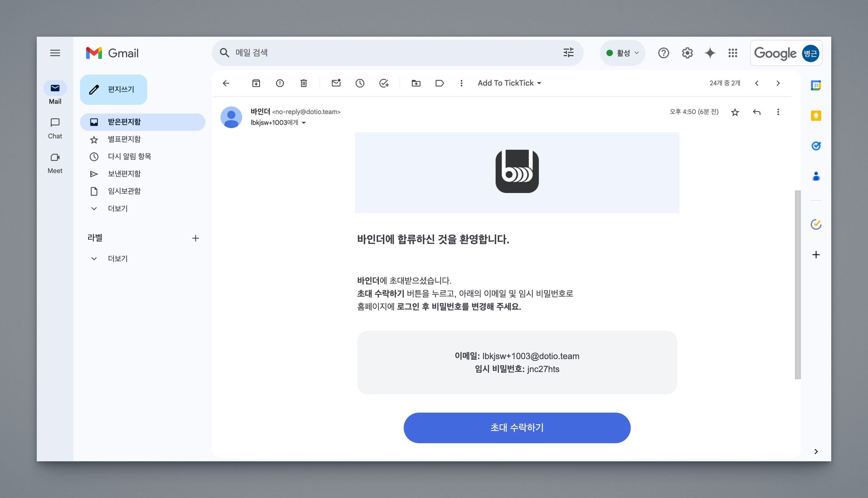Open Contacts in the side panel
Screen dimensions: 868x498
pos(816,176)
